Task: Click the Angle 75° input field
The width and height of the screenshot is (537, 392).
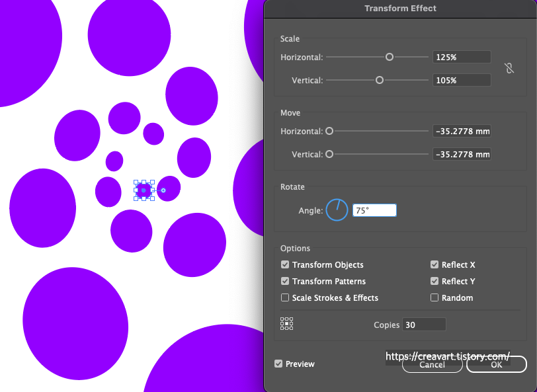Action: pyautogui.click(x=375, y=210)
